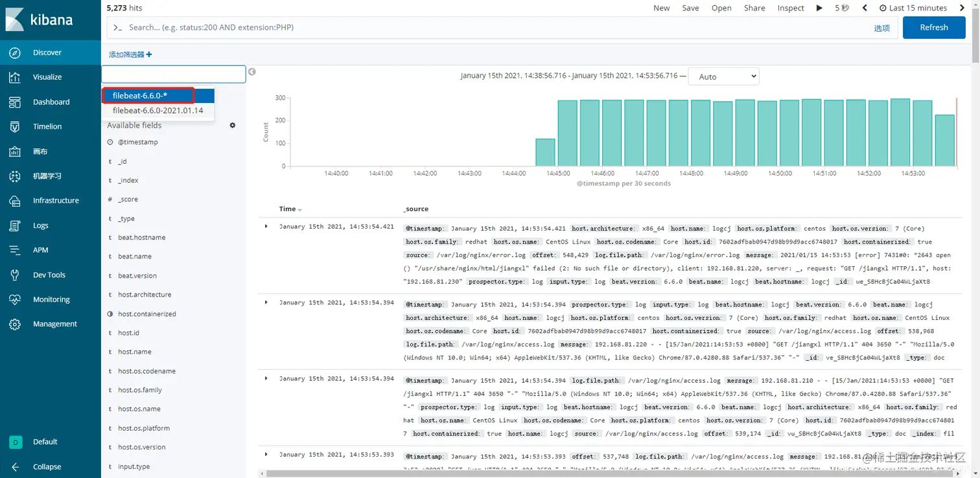980x478 pixels.
Task: Click Share in the top menu
Action: point(754,8)
